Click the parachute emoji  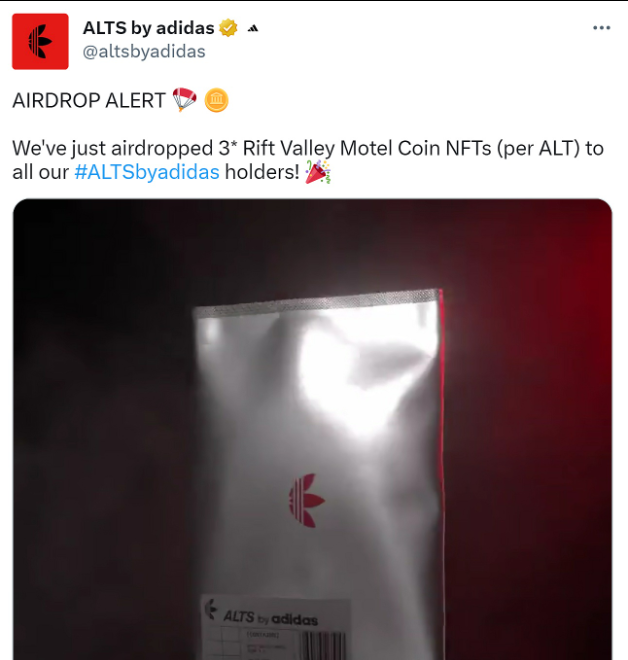point(184,100)
